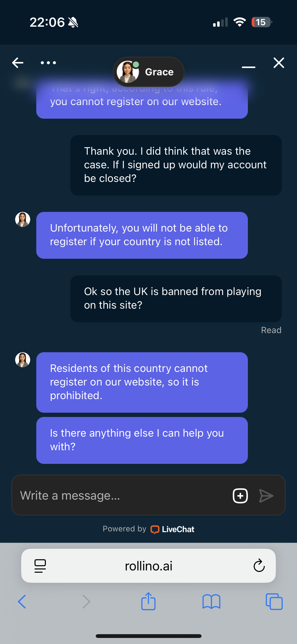The image size is (297, 644).
Task: Tap the "Is there anything else" message bubble
Action: 142,440
